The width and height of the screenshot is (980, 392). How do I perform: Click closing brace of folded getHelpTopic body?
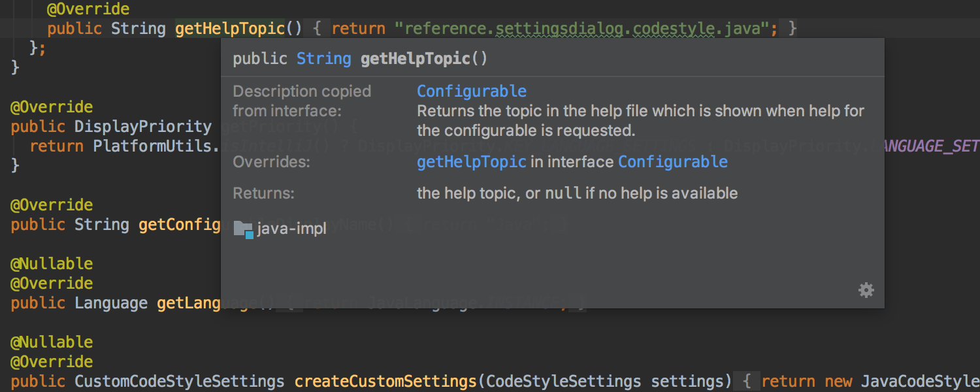(x=792, y=29)
